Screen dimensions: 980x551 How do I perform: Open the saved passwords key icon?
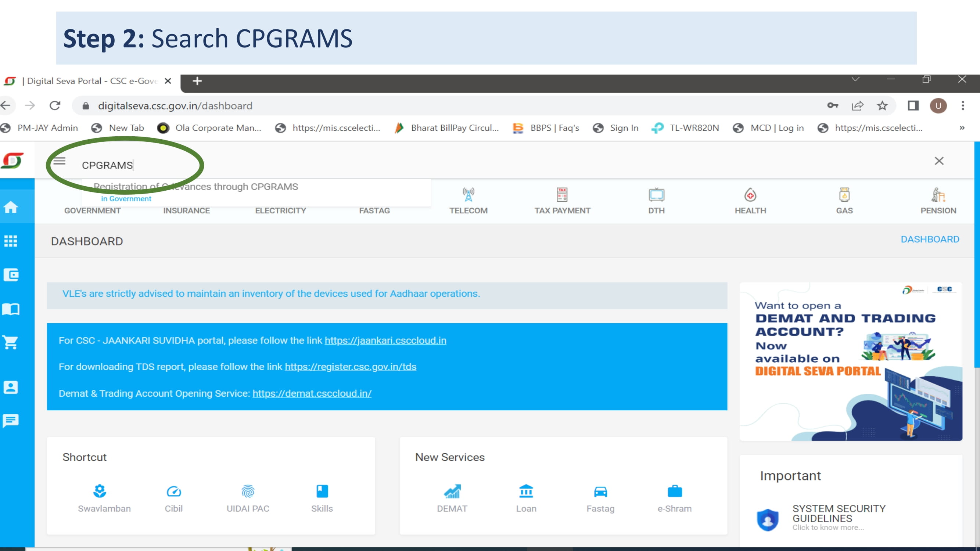[833, 105]
